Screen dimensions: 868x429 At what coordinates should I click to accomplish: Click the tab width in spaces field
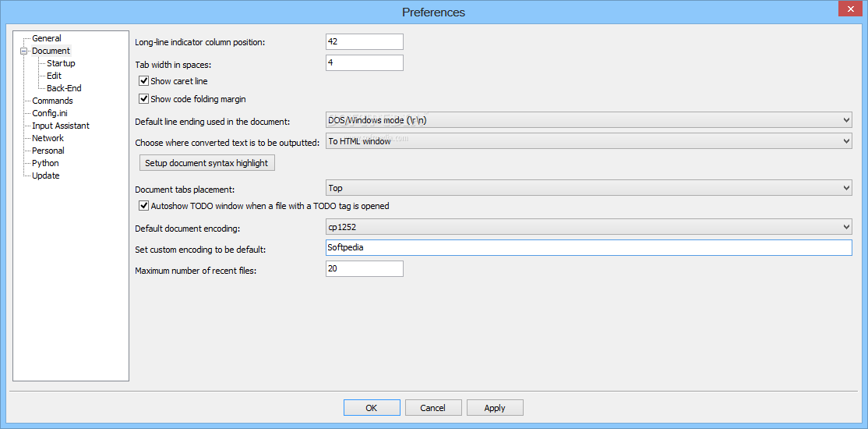pos(365,62)
